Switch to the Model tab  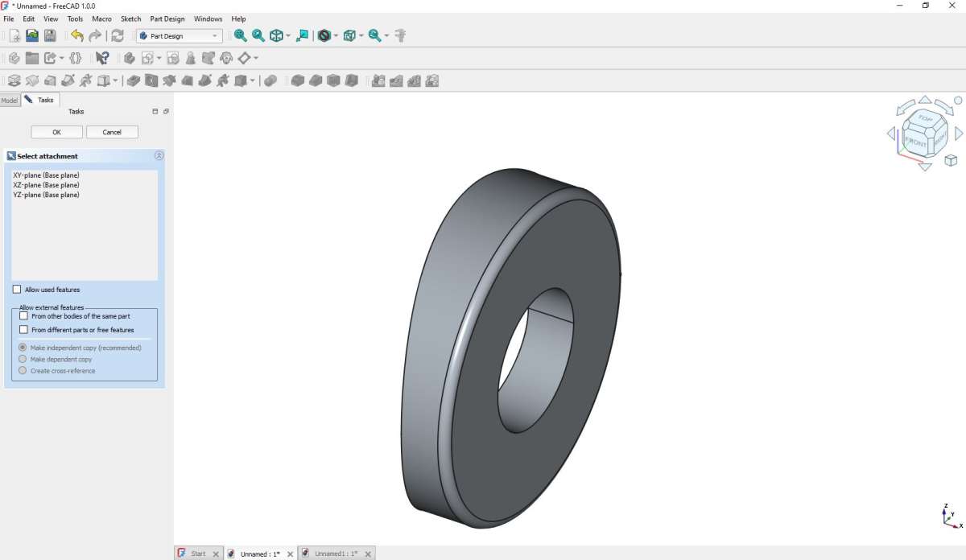point(9,101)
